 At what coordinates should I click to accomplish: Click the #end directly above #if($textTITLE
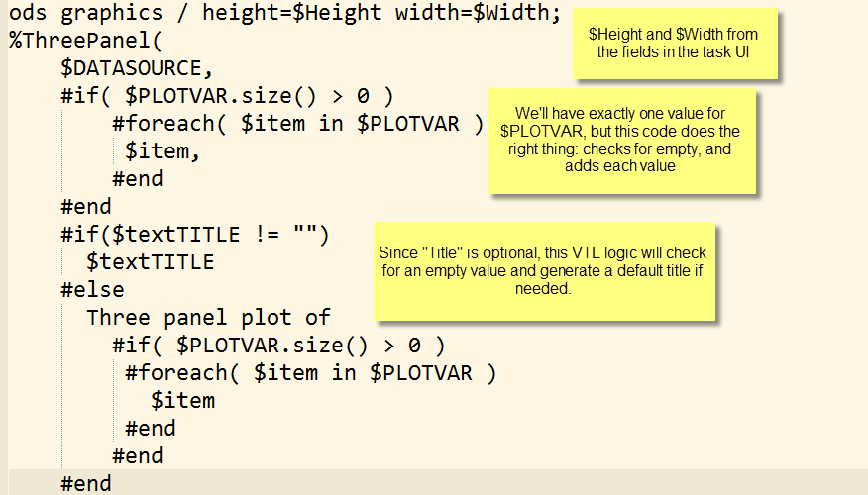coord(86,207)
